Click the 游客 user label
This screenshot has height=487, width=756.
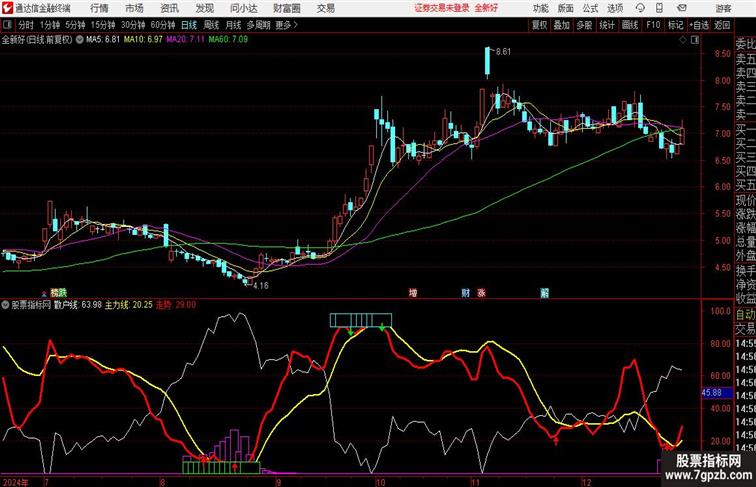[x=723, y=8]
